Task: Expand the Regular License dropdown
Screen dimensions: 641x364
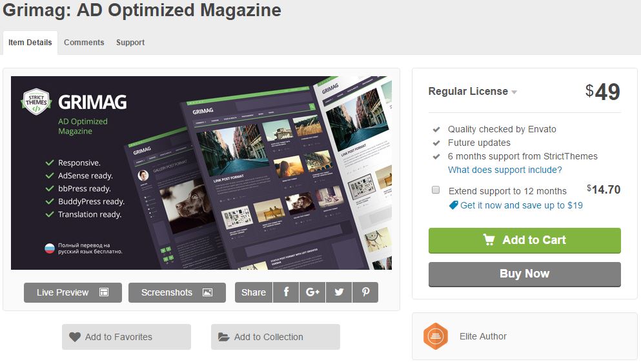Action: click(473, 92)
